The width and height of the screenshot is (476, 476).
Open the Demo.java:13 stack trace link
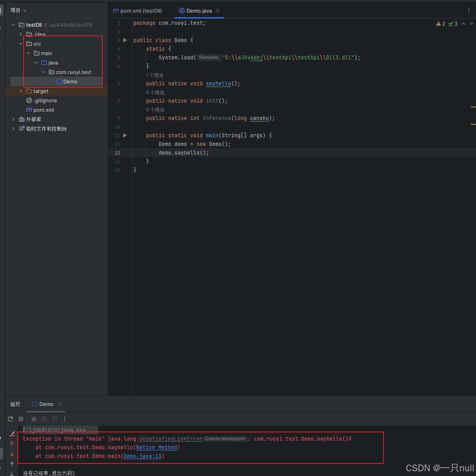(x=143, y=456)
